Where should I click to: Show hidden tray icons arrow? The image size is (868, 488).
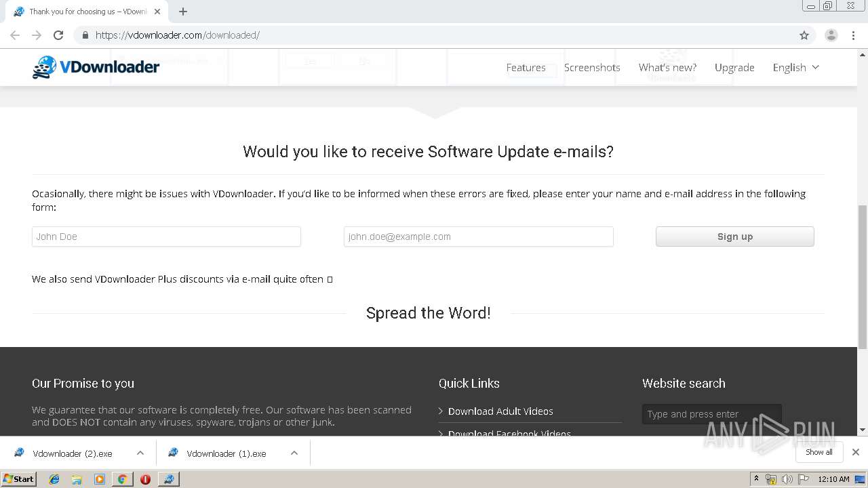coord(756,479)
